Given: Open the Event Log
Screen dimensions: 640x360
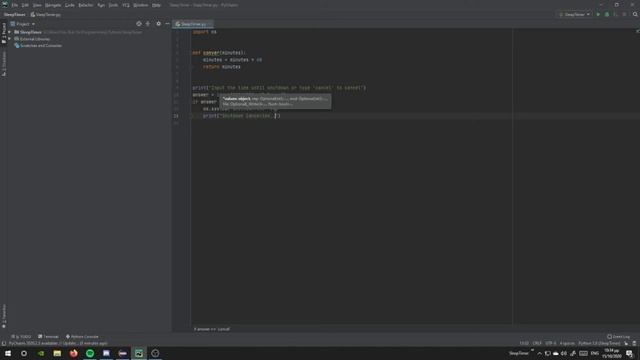Looking at the screenshot, I should coord(618,337).
